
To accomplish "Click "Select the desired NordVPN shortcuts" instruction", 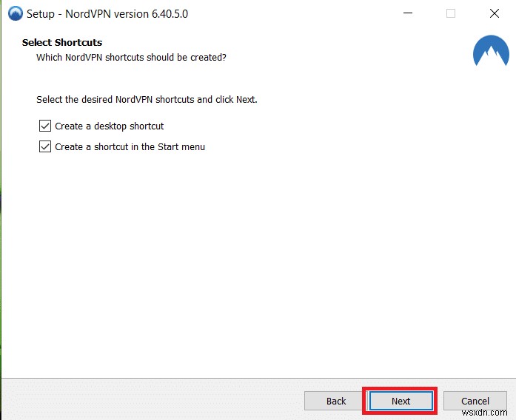I will pyautogui.click(x=147, y=99).
